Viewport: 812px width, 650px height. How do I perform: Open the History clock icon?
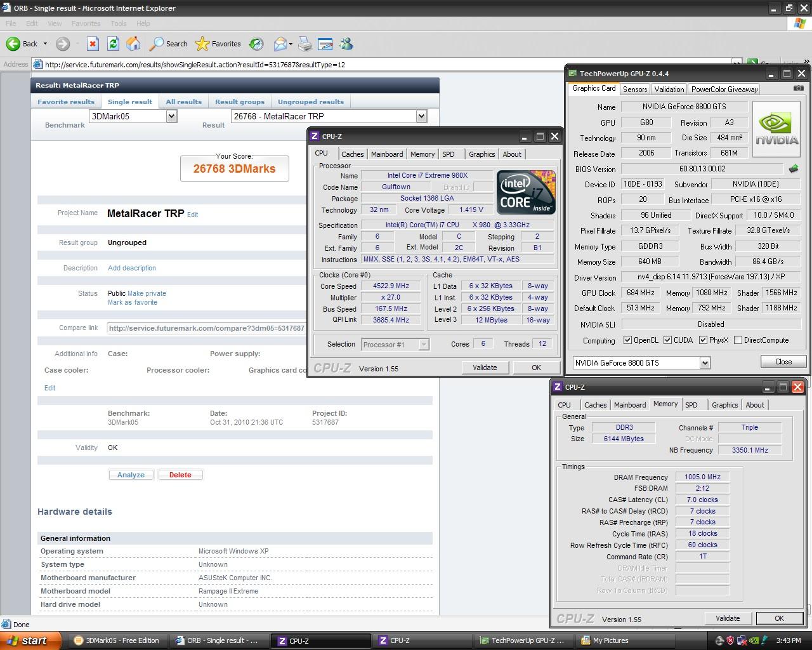point(256,44)
